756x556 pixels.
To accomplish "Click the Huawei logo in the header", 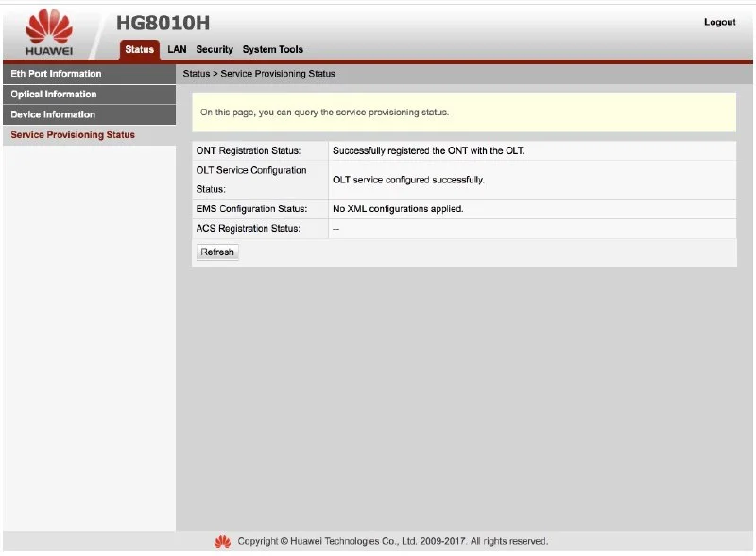I will (47, 31).
